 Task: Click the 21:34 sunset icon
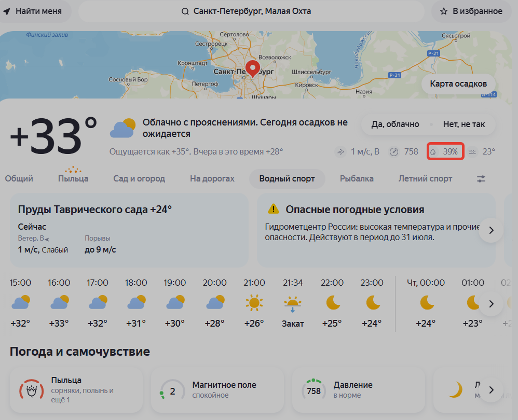click(293, 304)
